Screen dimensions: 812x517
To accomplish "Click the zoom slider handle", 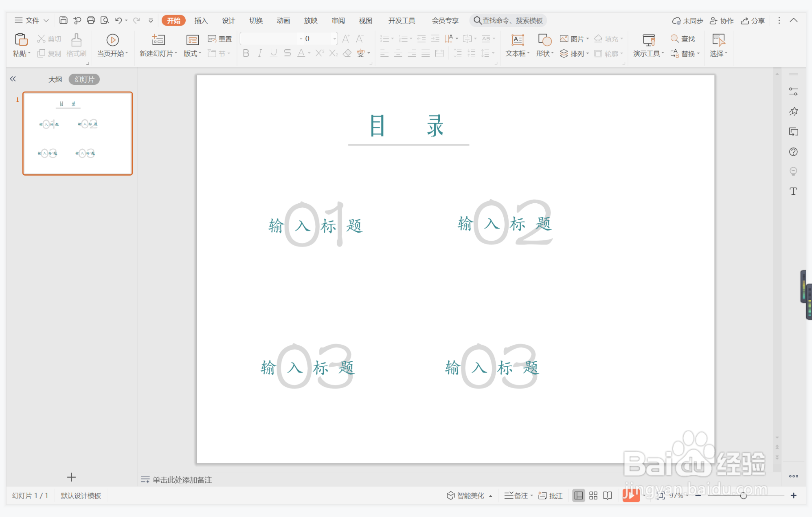I will point(744,495).
